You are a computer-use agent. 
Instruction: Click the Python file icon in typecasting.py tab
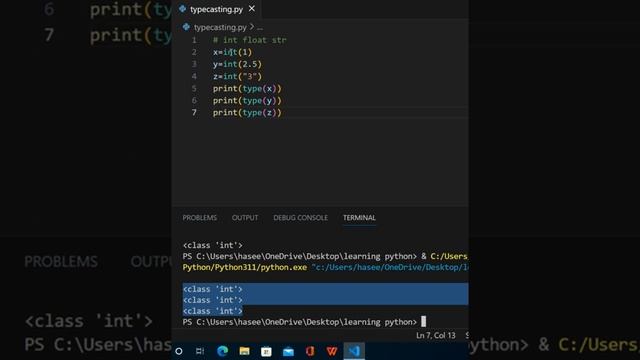click(182, 9)
